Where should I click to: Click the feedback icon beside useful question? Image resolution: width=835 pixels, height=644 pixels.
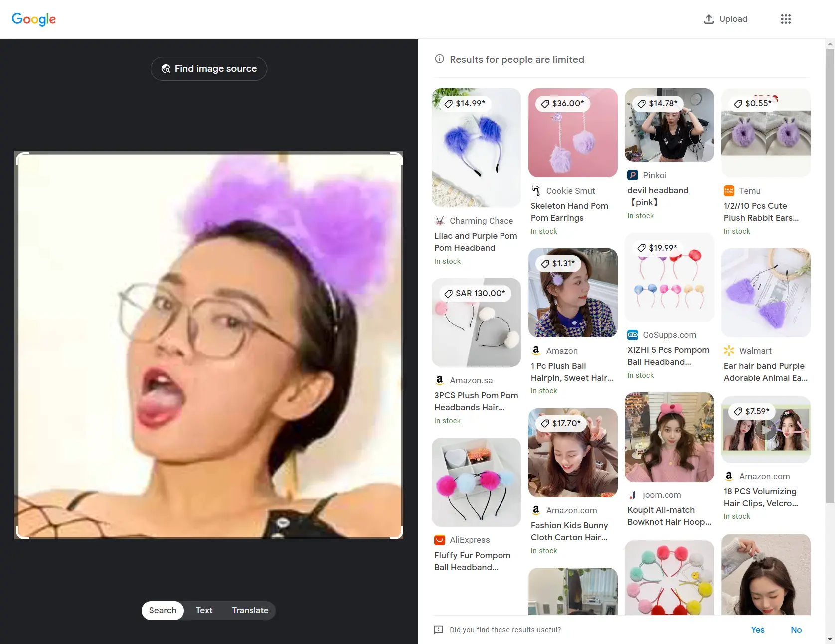(x=439, y=630)
